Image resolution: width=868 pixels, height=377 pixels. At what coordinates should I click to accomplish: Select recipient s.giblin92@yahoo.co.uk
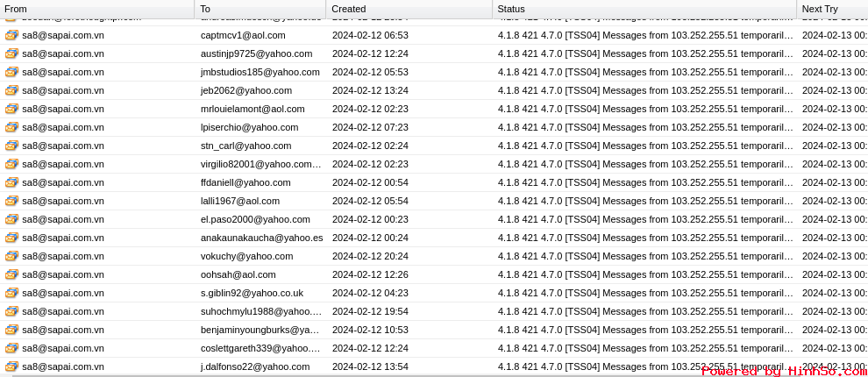(252, 293)
